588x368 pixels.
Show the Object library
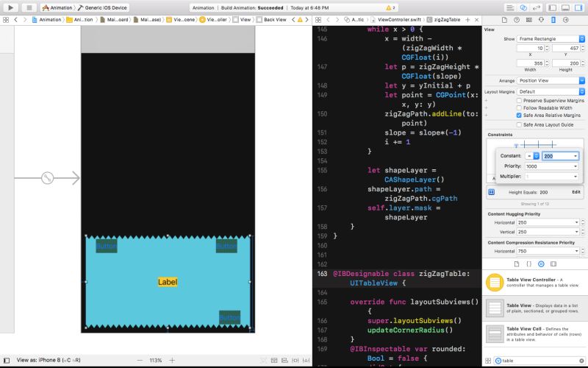click(541, 264)
